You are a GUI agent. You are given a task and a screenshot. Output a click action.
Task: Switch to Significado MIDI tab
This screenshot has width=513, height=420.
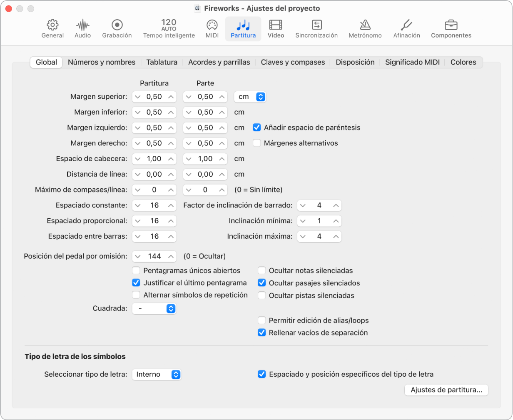pos(412,62)
